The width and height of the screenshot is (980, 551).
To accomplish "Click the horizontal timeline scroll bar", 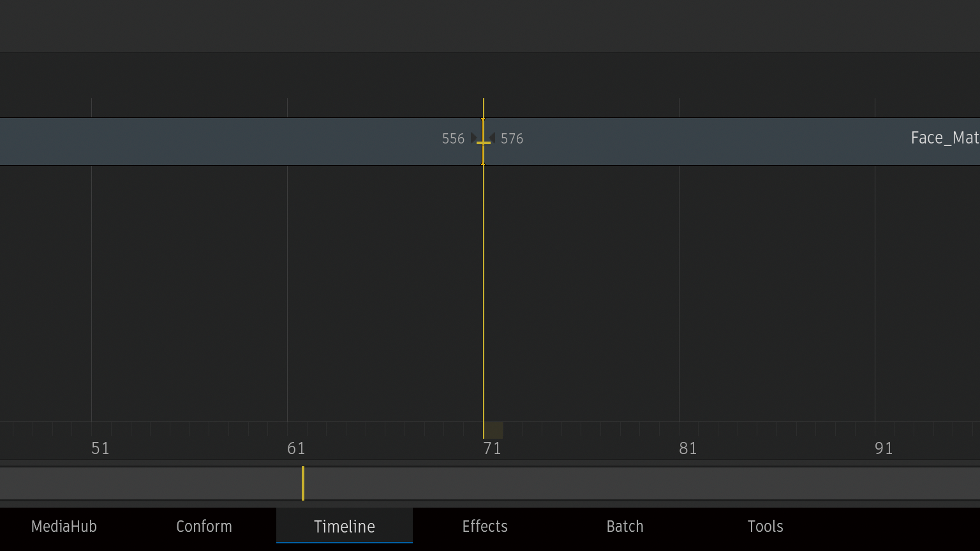I will pos(490,483).
